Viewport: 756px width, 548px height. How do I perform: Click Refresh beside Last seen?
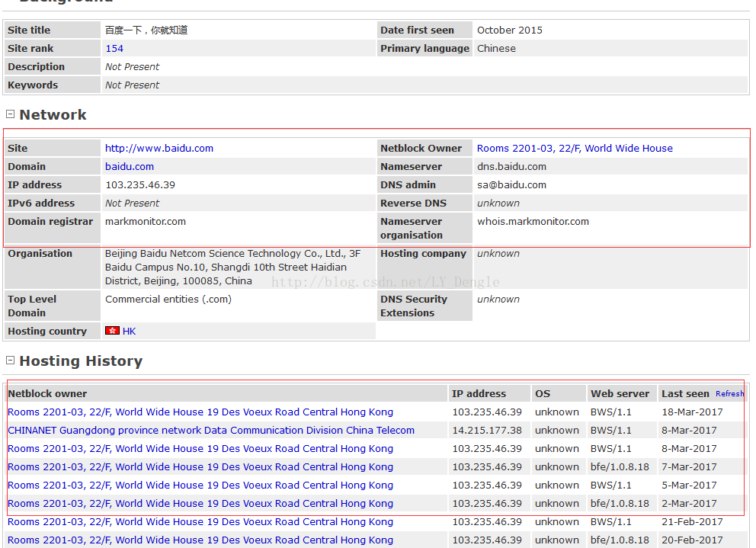point(729,394)
